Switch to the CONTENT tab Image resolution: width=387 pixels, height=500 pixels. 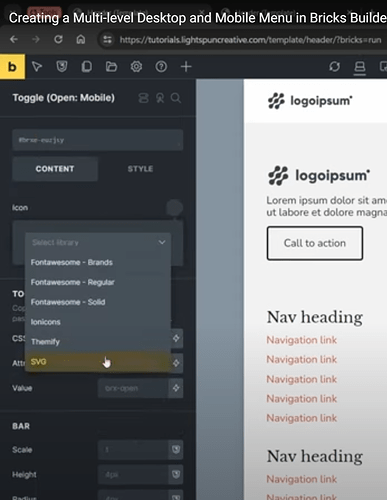tap(55, 169)
